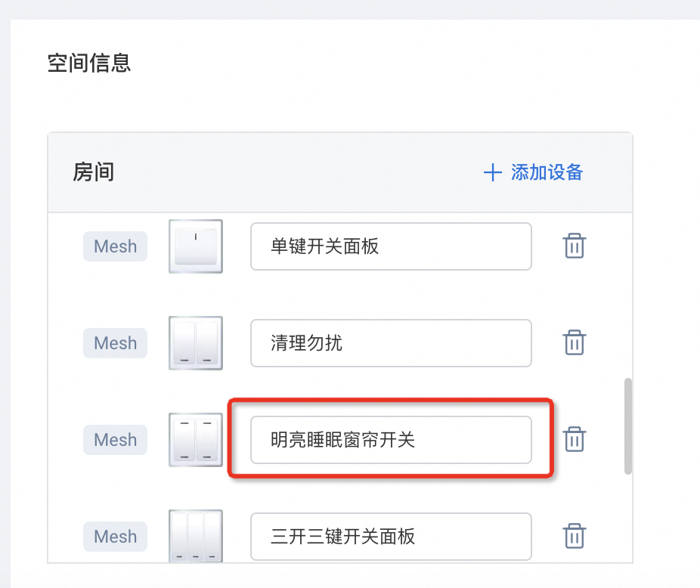The width and height of the screenshot is (700, 588).
Task: Delete the 三开三键开关面板 row
Action: tap(575, 536)
